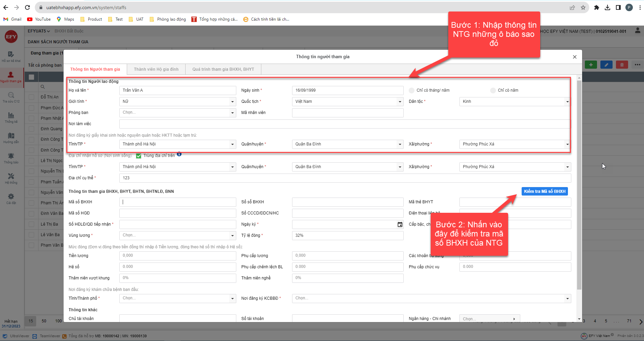644x341 pixels.
Task: Switch to Thành viên Hộ gia đình tab
Action: (x=156, y=69)
